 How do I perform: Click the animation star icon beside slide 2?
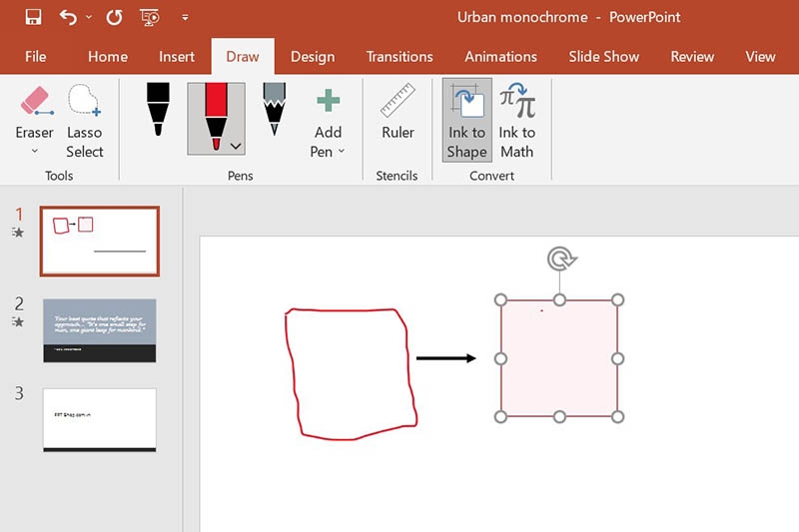(18, 321)
